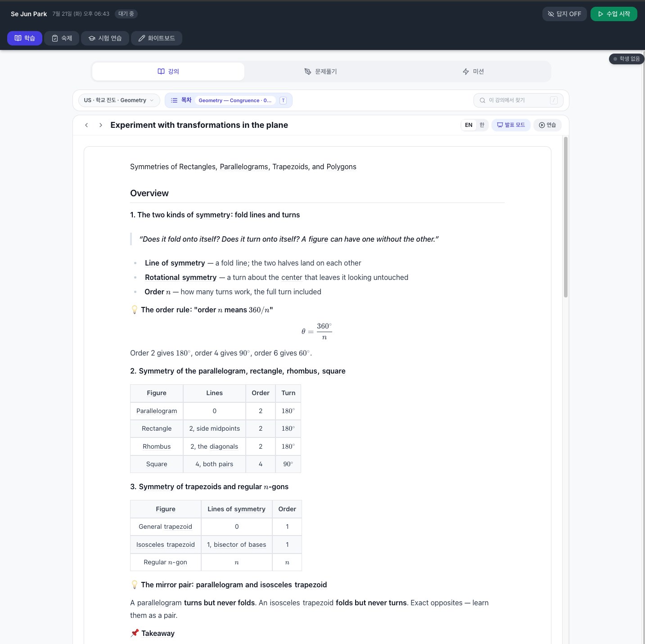Start the class with 수업 시작

(614, 14)
